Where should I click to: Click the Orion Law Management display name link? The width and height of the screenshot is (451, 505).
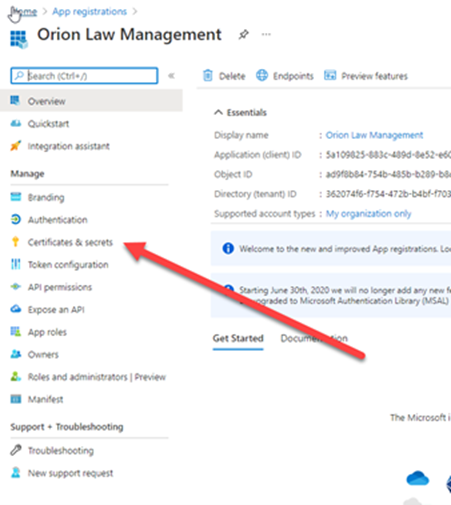coord(374,135)
